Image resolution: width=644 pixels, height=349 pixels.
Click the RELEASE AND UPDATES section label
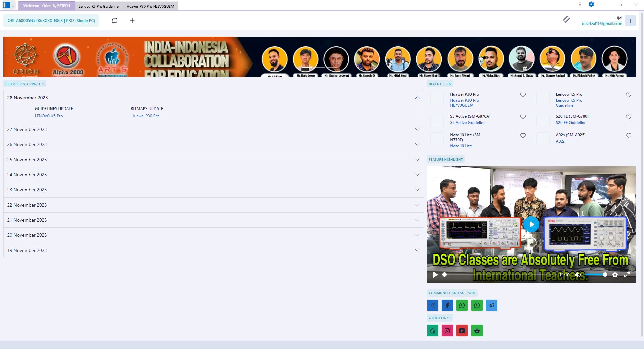coord(25,84)
